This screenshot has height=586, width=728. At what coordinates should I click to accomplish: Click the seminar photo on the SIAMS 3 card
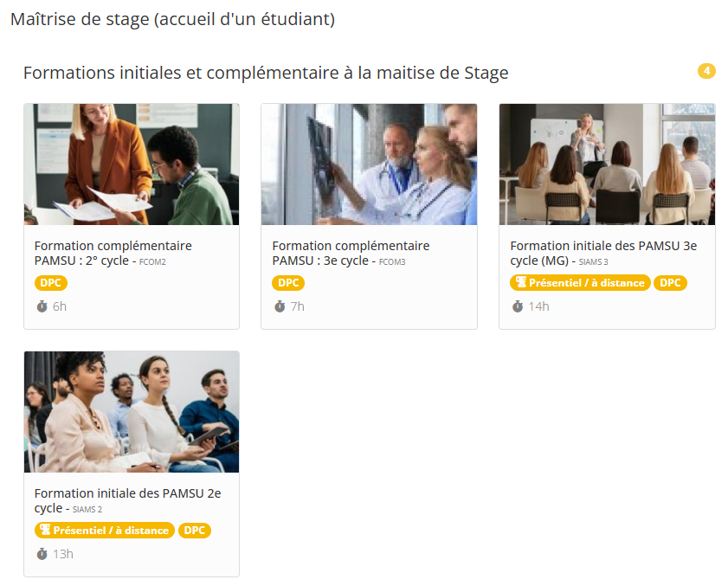pyautogui.click(x=606, y=164)
